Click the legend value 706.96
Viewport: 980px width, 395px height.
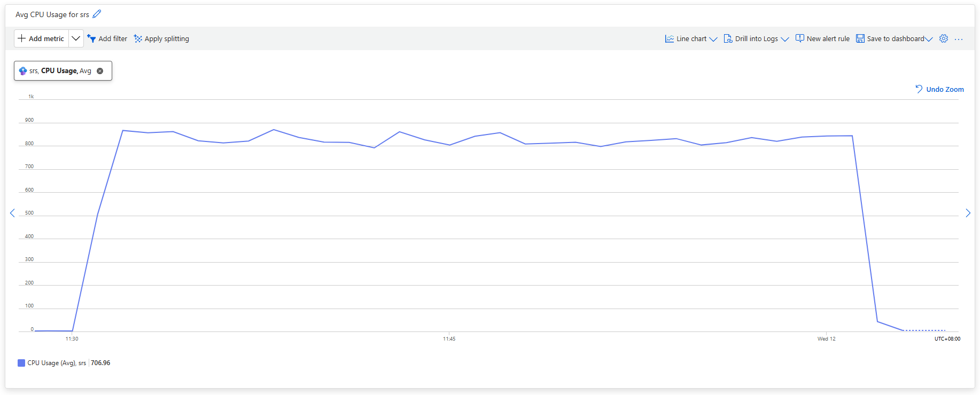[x=100, y=363]
